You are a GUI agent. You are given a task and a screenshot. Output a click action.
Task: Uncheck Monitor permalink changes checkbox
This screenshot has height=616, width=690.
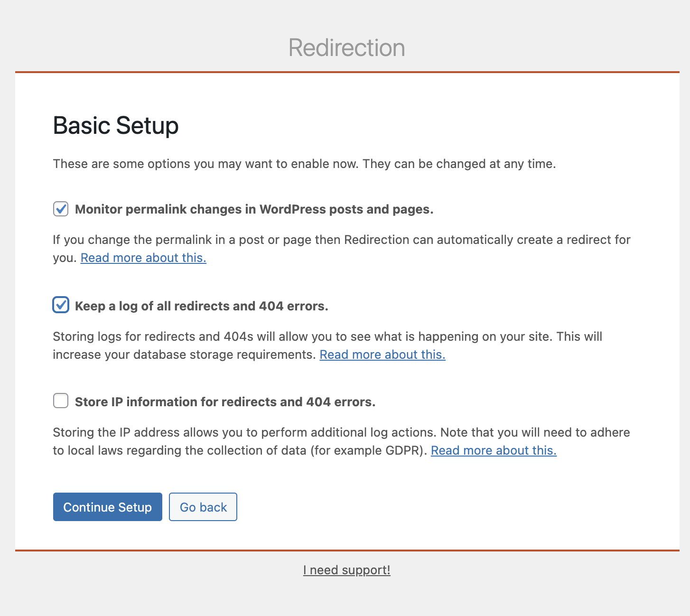[61, 209]
